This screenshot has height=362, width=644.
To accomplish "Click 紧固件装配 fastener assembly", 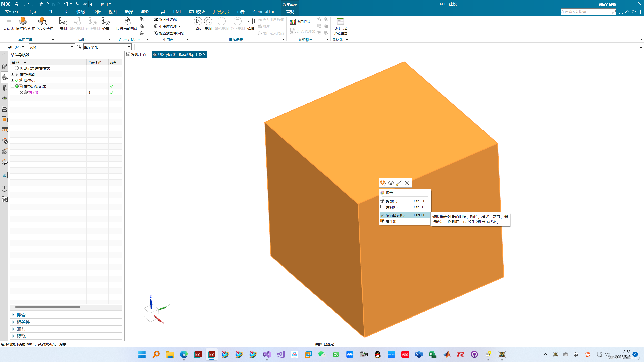I will pos(165,19).
